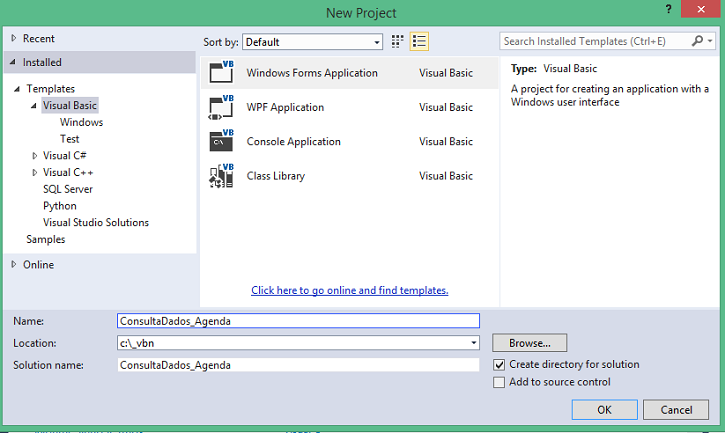Expand the Visual C# templates node
This screenshot has height=433, width=725.
point(35,156)
